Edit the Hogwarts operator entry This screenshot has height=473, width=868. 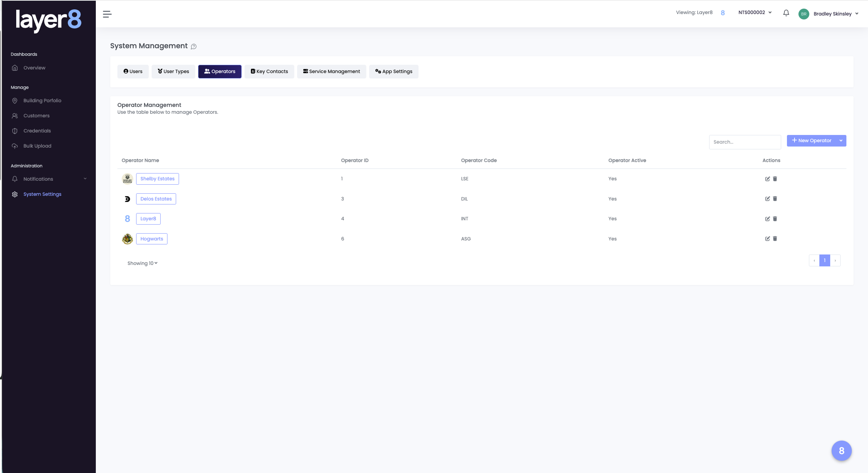tap(767, 239)
